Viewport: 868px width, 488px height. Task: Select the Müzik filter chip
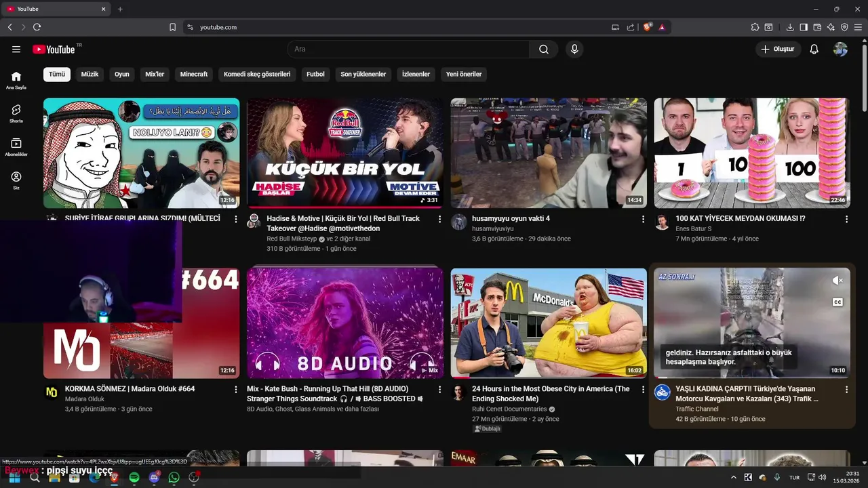point(90,74)
